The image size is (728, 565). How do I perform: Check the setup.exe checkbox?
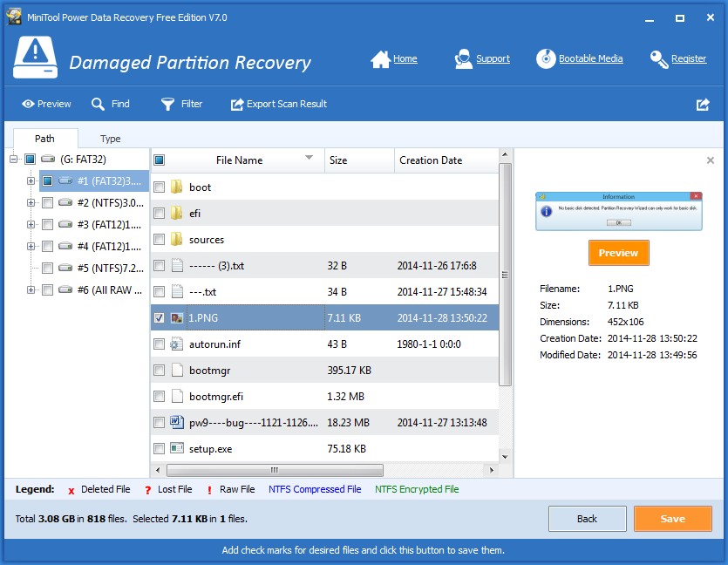(x=160, y=448)
